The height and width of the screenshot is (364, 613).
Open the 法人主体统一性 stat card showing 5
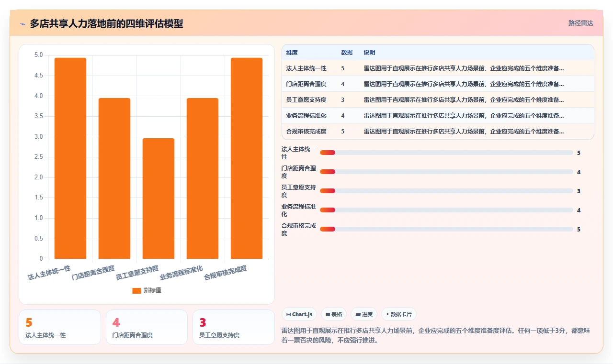[60, 327]
